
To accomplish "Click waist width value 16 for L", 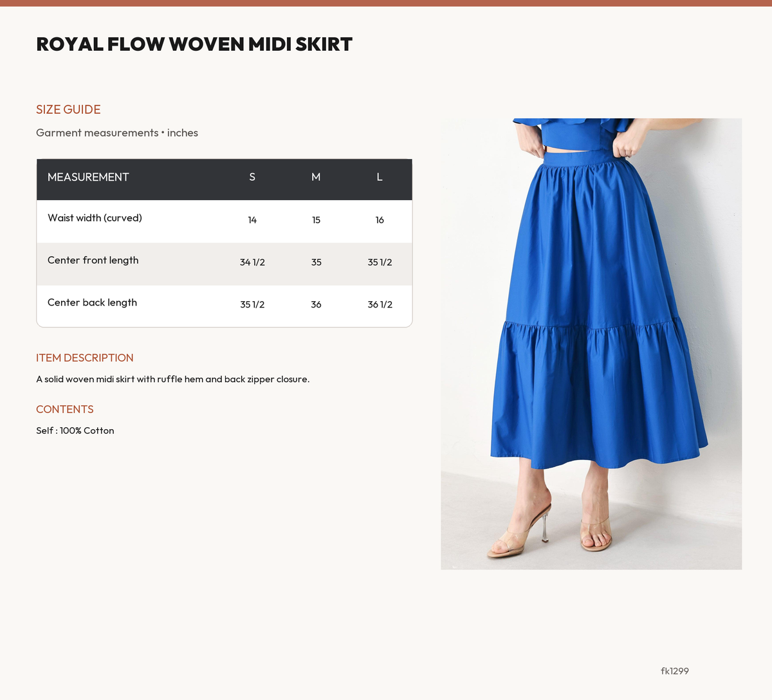I will click(x=380, y=220).
